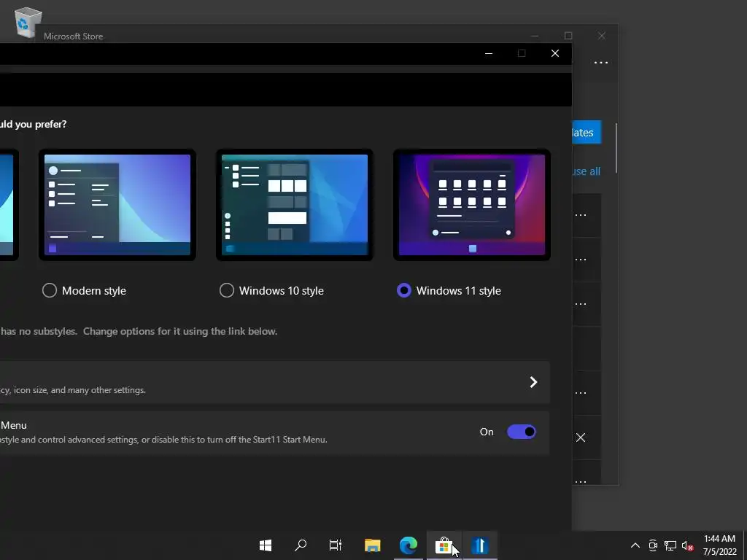Open File Explorer from the taskbar
Image resolution: width=747 pixels, height=560 pixels.
(373, 545)
